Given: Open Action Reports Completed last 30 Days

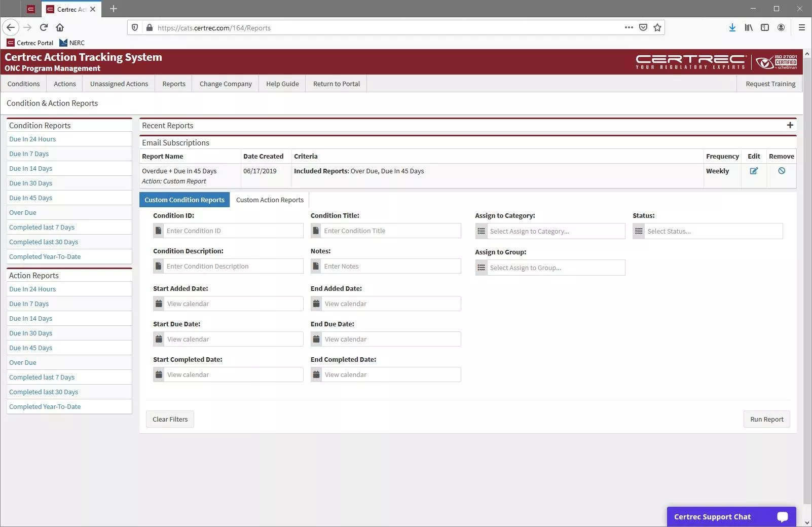Looking at the screenshot, I should [x=44, y=392].
